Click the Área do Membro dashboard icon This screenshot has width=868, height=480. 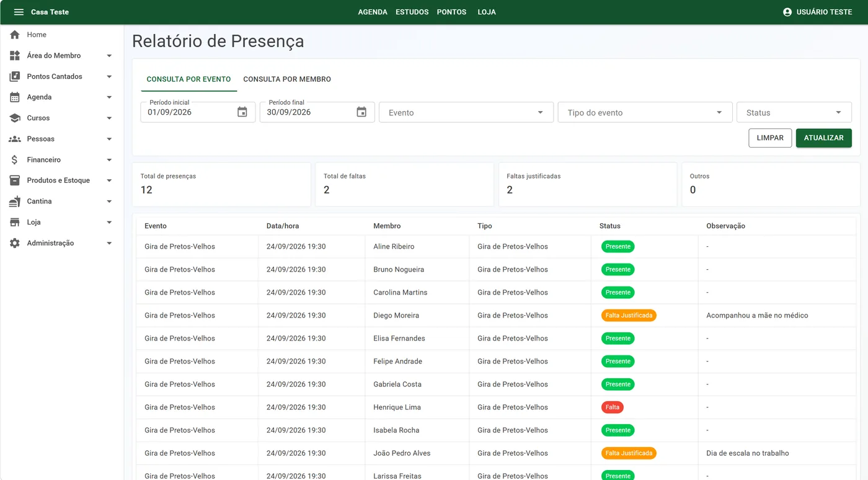coord(15,56)
